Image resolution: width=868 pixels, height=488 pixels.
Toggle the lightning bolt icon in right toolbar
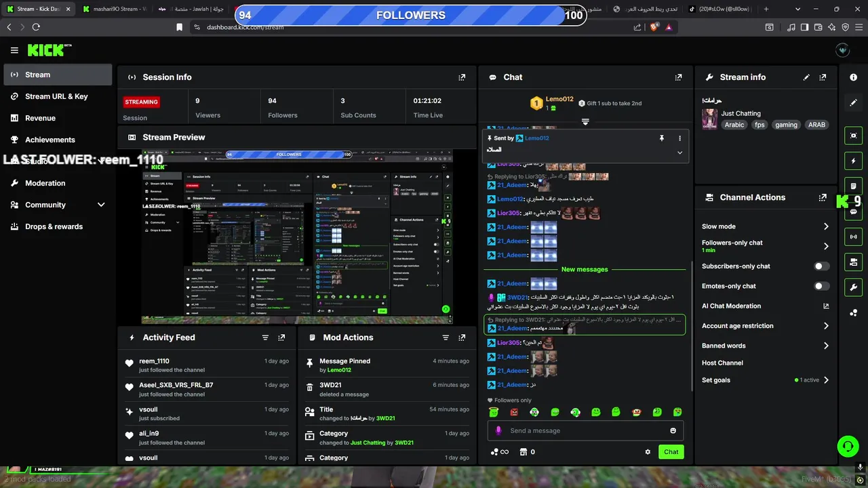point(853,161)
